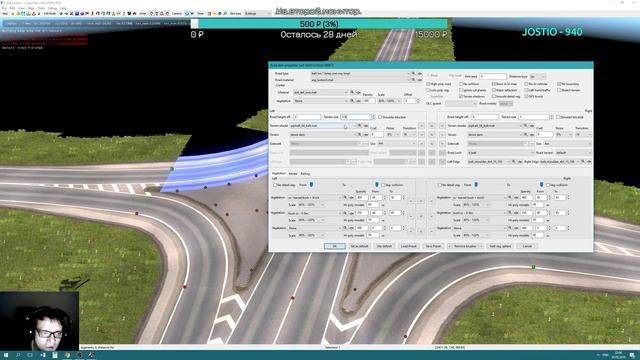Screen dimensions: 640x360
Task: Click the magnifier icon beside Center Vegetation
Action: point(352,101)
